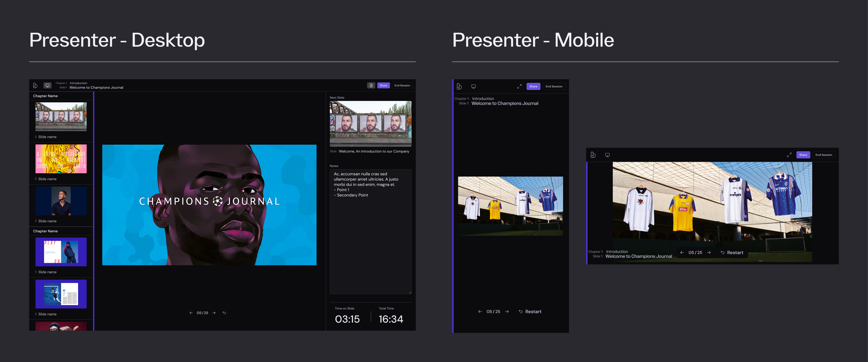Click monitor icon in portrait mobile view
This screenshot has width=868, height=362.
[473, 86]
